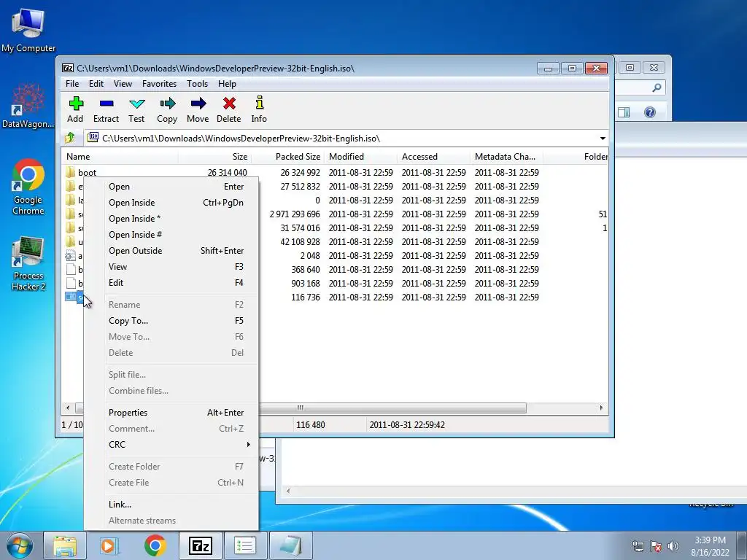Click the horizontal scrollbar right arrow
The width and height of the screenshot is (747, 560).
(601, 408)
